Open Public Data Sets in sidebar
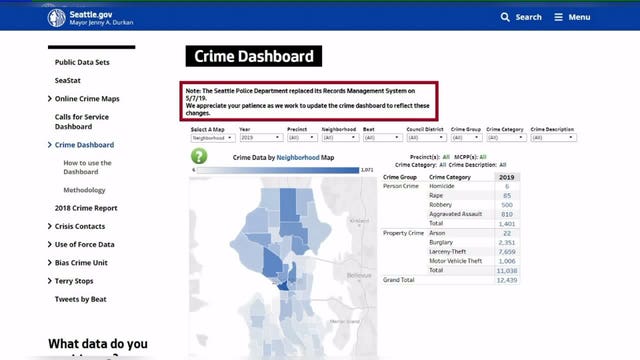The image size is (640, 360). coord(82,62)
